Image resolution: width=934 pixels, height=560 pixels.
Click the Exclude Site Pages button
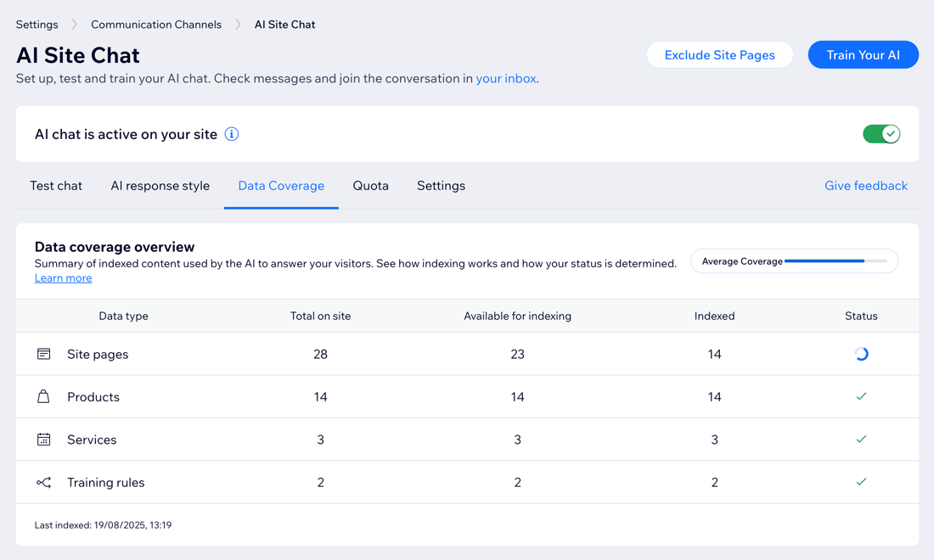coord(719,55)
